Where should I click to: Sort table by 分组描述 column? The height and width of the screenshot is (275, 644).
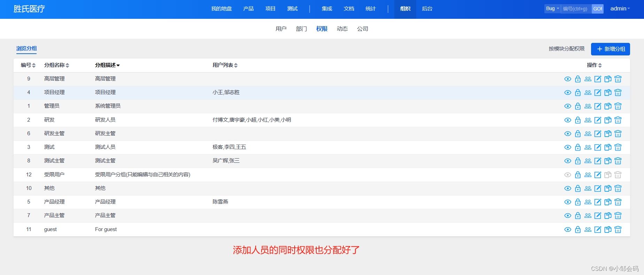click(x=107, y=65)
